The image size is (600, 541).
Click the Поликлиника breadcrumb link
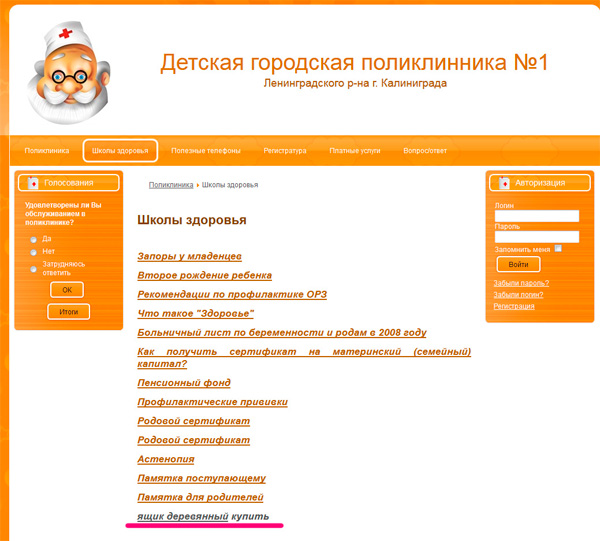tap(170, 185)
